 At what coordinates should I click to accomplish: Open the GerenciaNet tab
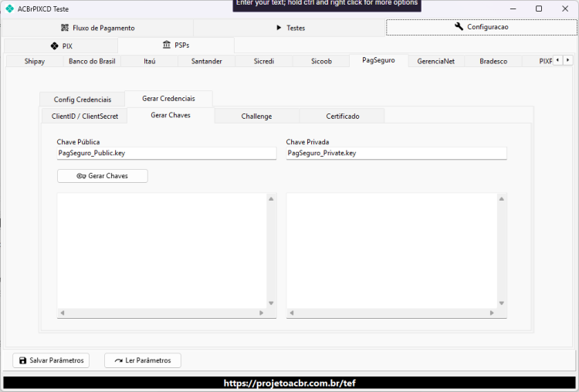pyautogui.click(x=435, y=61)
